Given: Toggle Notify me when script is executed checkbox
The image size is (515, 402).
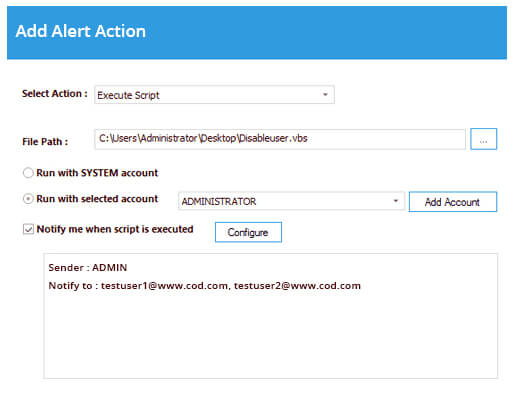Looking at the screenshot, I should 28,229.
